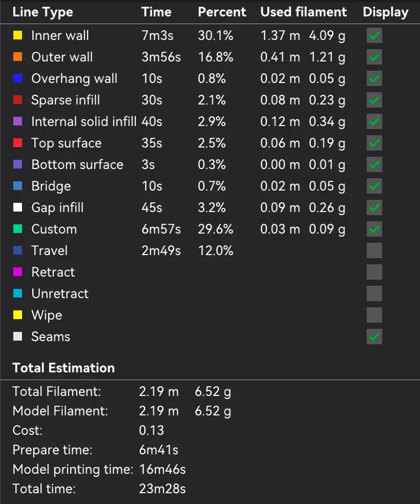This screenshot has height=504, width=420.
Task: Uncheck the Custom display checkbox
Action: coord(374,229)
